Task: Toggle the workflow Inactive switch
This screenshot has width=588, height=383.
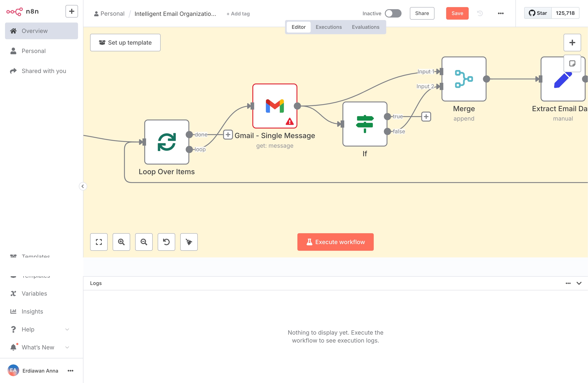Action: point(393,13)
